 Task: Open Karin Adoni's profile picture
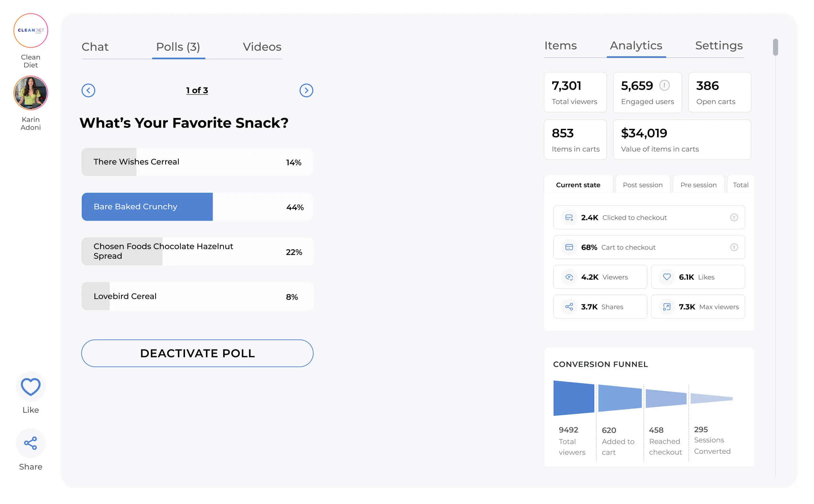click(x=31, y=93)
